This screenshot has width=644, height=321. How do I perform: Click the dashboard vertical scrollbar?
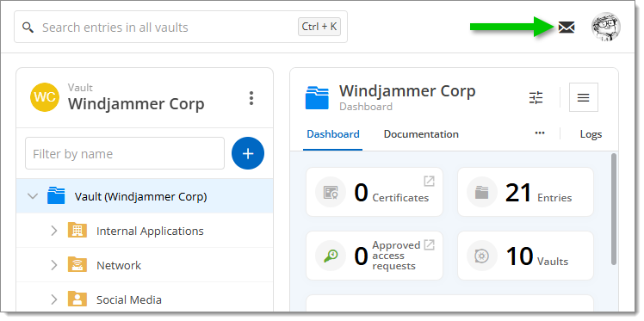pyautogui.click(x=614, y=209)
